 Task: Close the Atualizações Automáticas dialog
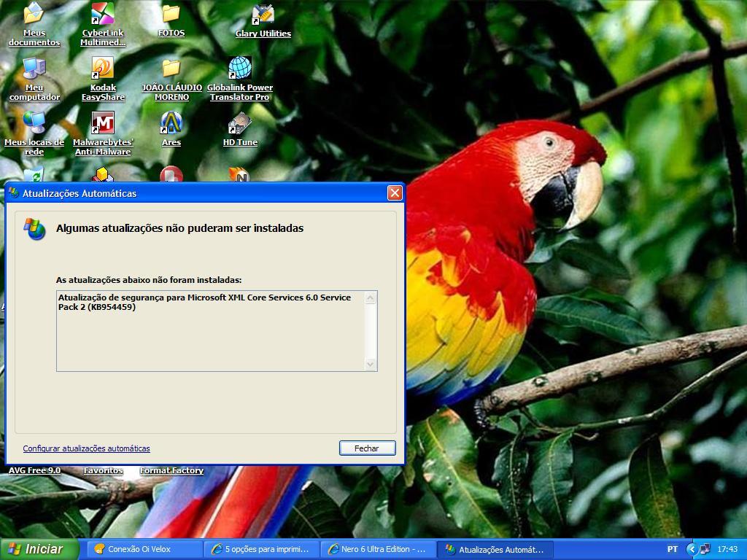[395, 192]
